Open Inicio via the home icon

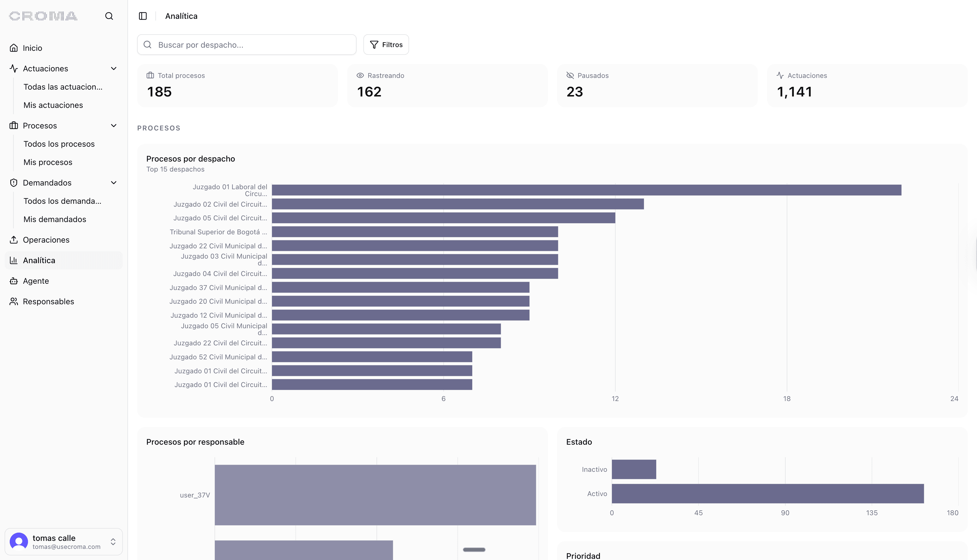click(14, 48)
